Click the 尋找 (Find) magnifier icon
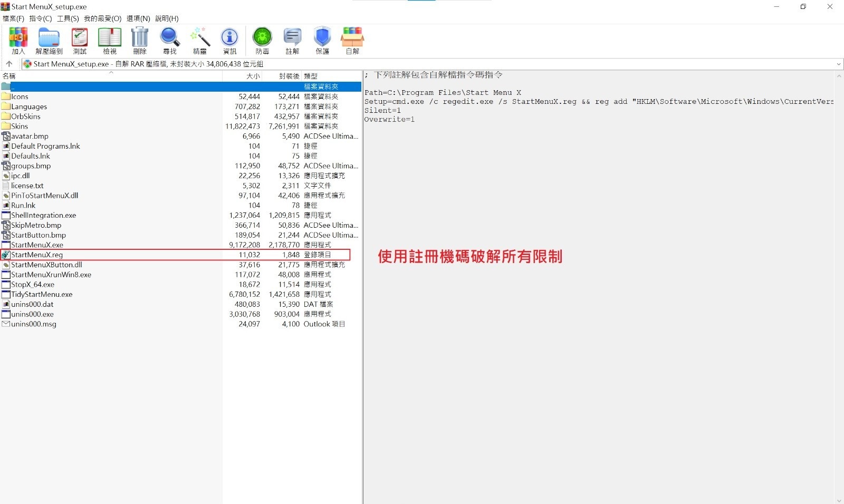 coord(170,41)
